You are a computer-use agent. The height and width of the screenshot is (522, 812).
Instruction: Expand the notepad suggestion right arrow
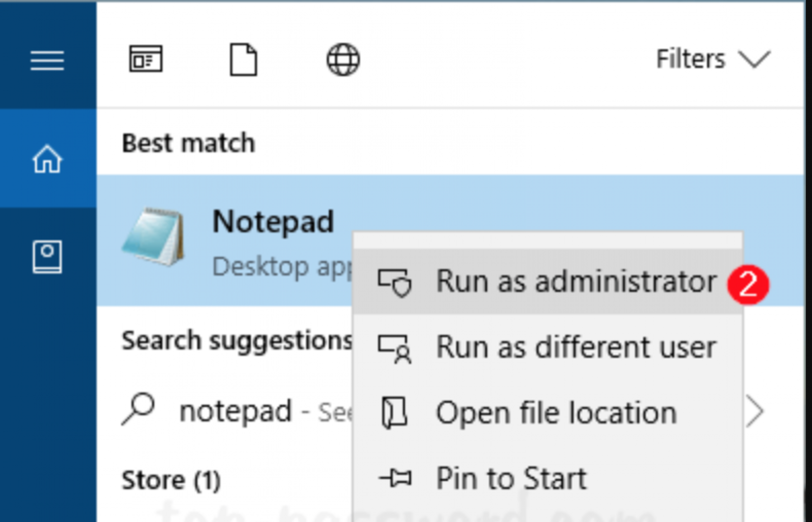point(755,411)
